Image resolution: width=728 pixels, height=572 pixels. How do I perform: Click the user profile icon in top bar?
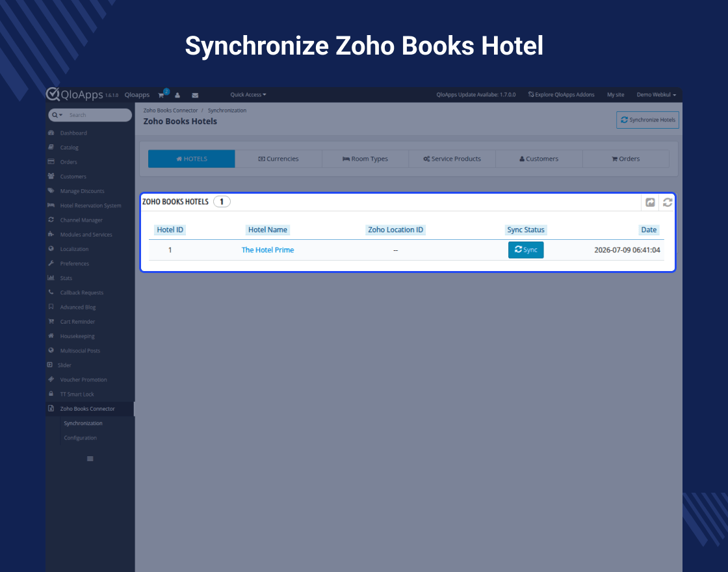click(x=177, y=95)
